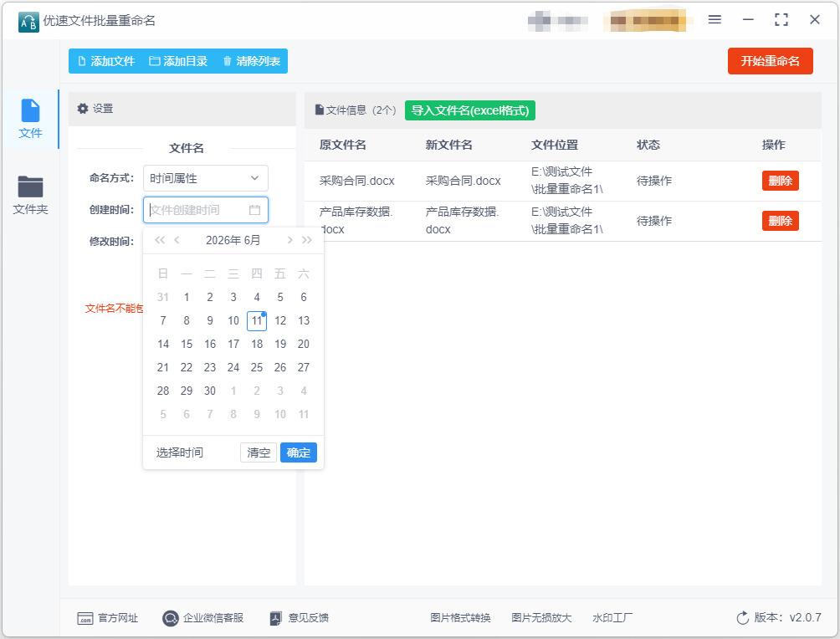Click original filename 采购合同.docx
The height and width of the screenshot is (639, 840).
tap(356, 181)
